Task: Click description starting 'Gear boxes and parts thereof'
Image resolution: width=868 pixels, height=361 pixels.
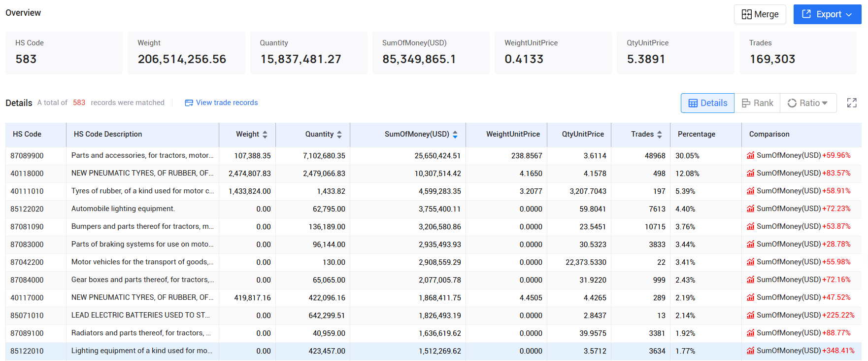Action: point(142,280)
